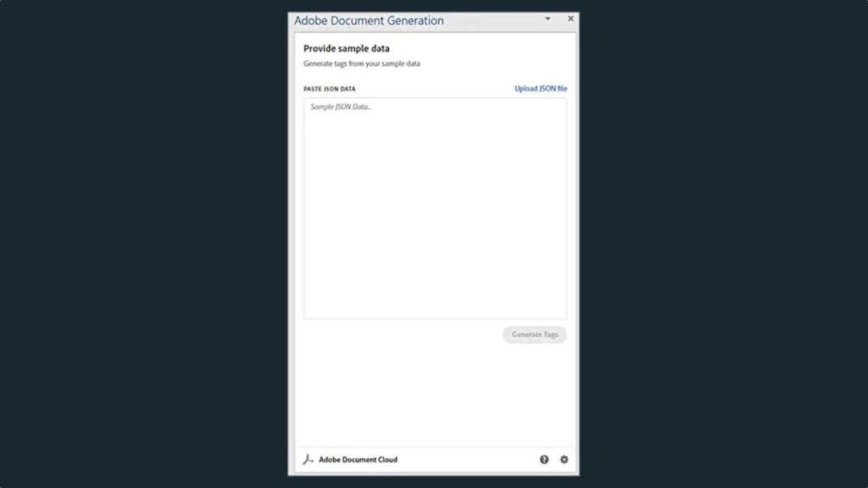868x488 pixels.
Task: Click blank area below Generate Tags button
Action: point(435,393)
